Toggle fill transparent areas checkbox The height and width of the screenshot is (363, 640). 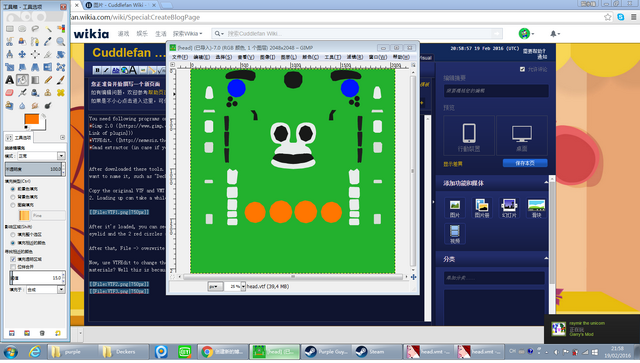(13, 259)
